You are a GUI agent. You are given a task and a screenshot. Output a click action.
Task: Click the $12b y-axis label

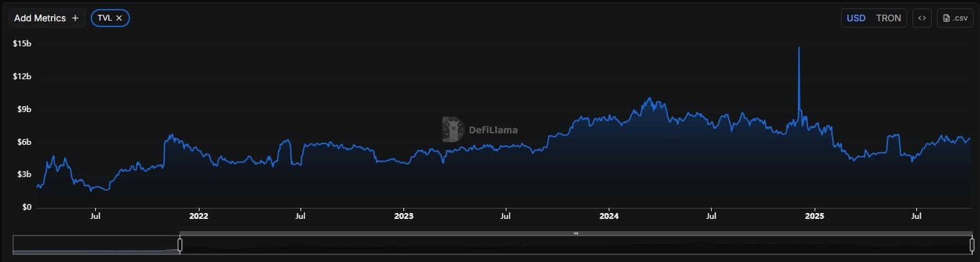22,77
